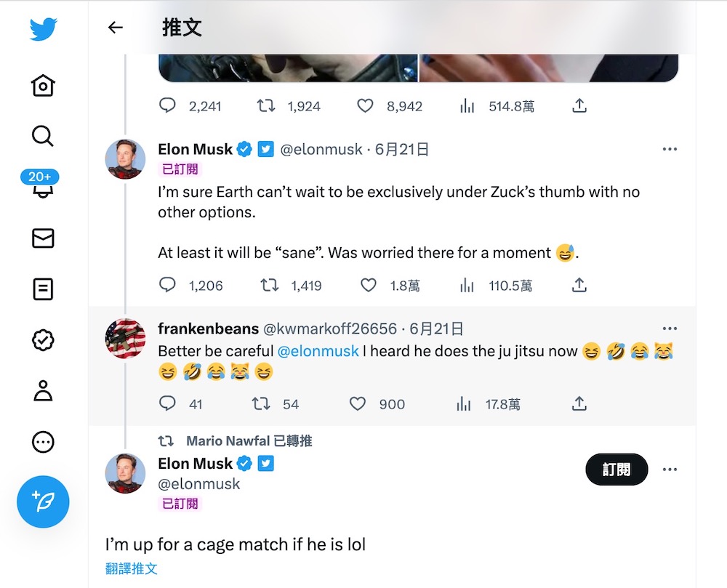The height and width of the screenshot is (588, 727).
Task: Click the @elonmusk mention link
Action: click(318, 351)
